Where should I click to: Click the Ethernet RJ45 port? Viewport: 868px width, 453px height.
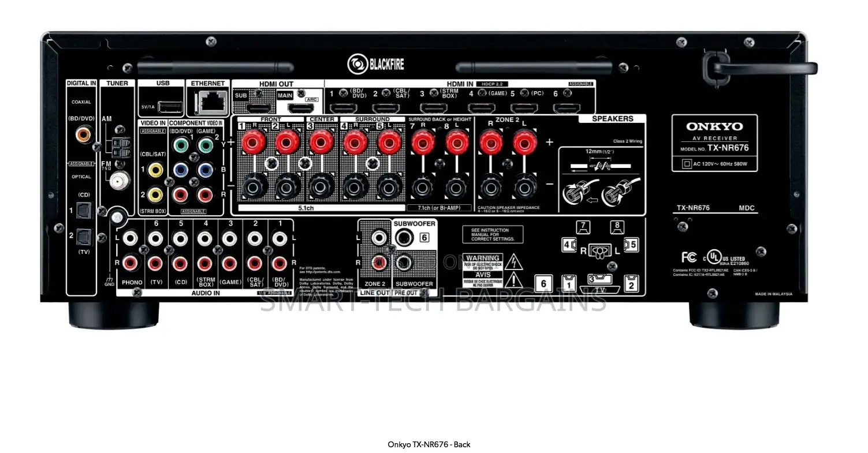coord(211,103)
